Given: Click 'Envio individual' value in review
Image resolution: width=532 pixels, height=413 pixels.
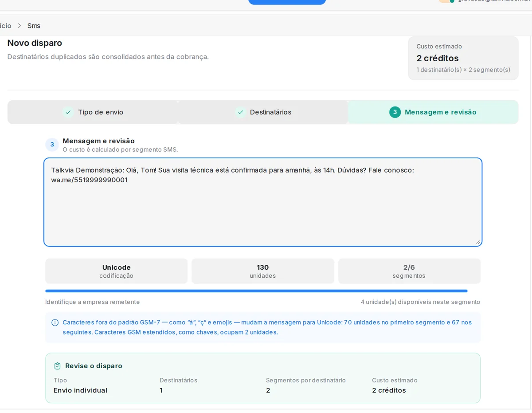Looking at the screenshot, I should (81, 390).
